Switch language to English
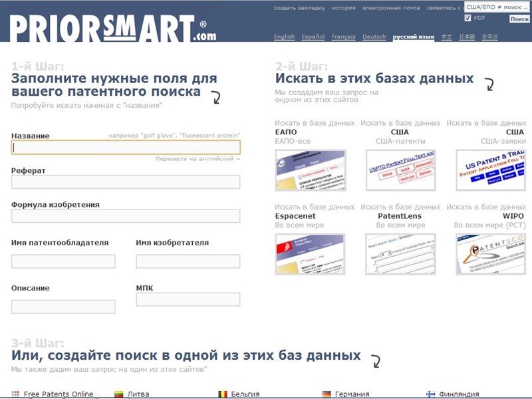Viewport: 532px width, 399px height. [x=285, y=37]
